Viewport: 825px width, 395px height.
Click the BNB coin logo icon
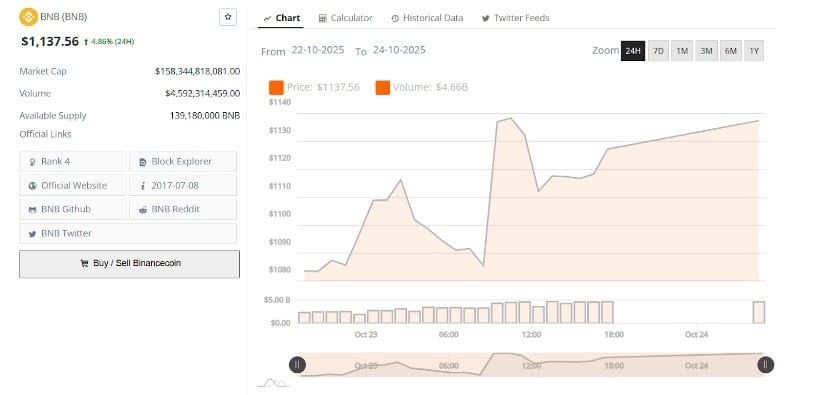(28, 17)
